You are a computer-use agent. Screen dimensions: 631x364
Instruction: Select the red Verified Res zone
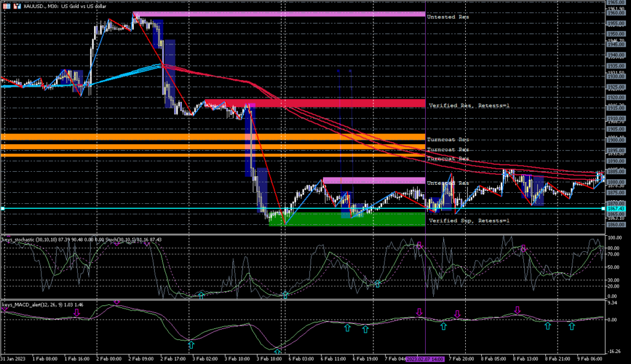pyautogui.click(x=314, y=103)
